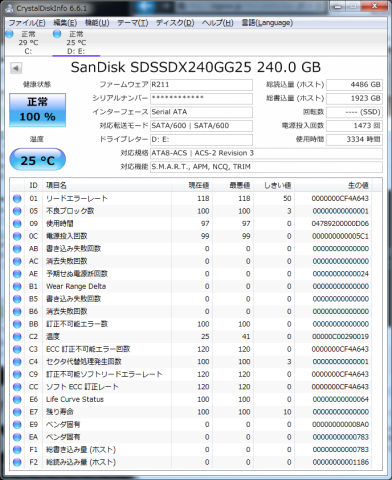Click status icon of row AC
The width and height of the screenshot is (392, 480).
pyautogui.click(x=17, y=261)
